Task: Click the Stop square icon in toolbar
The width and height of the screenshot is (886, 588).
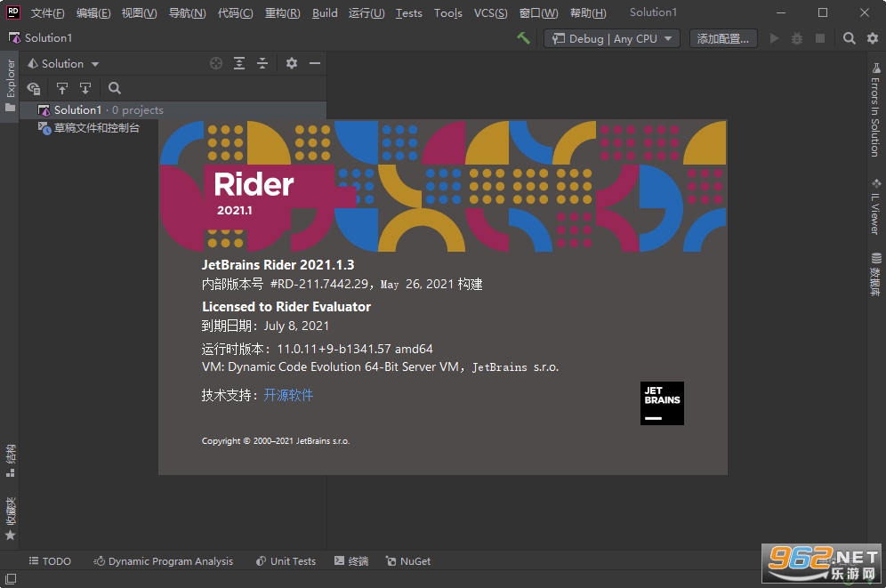Action: [820, 38]
